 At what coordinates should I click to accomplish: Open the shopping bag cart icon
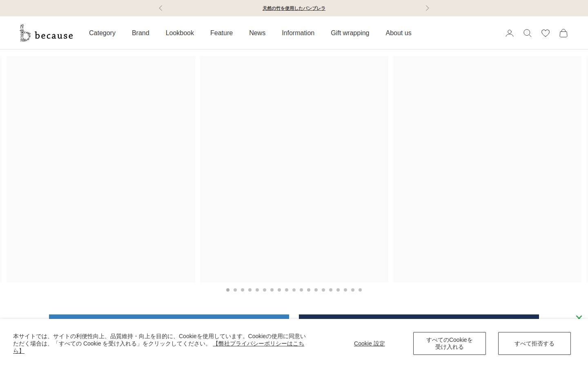pos(563,33)
